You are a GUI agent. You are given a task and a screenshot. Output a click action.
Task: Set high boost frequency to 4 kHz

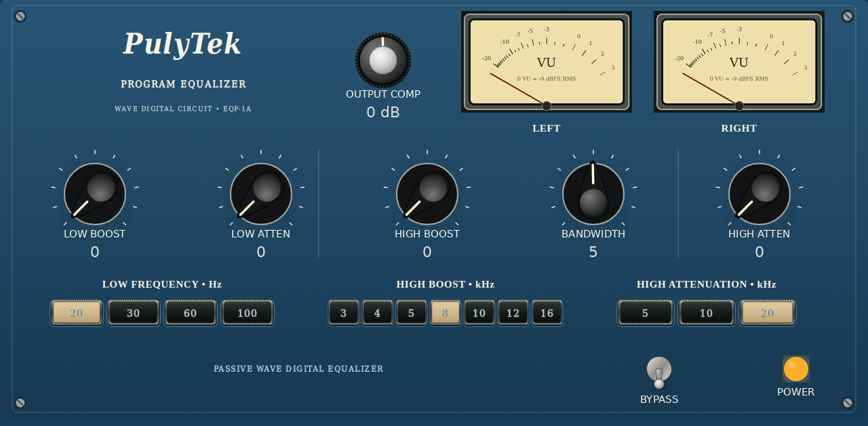pyautogui.click(x=378, y=313)
